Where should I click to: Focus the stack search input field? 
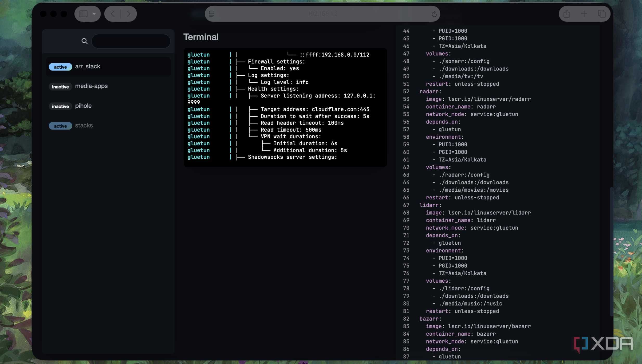click(x=131, y=41)
